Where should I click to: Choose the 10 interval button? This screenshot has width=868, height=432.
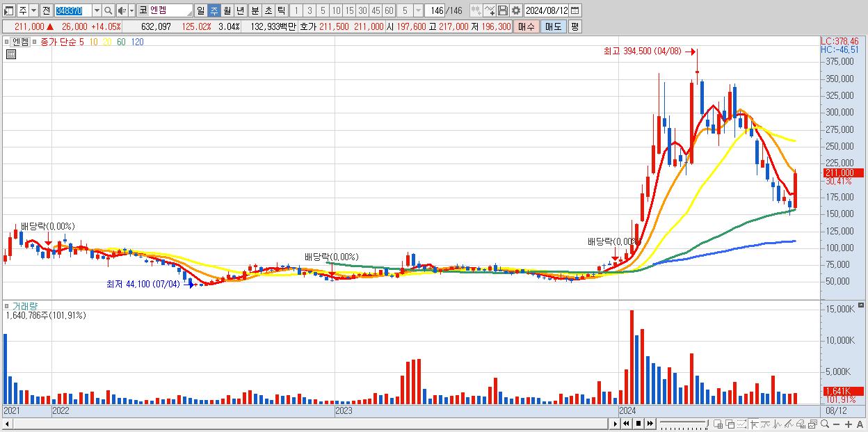[336, 10]
